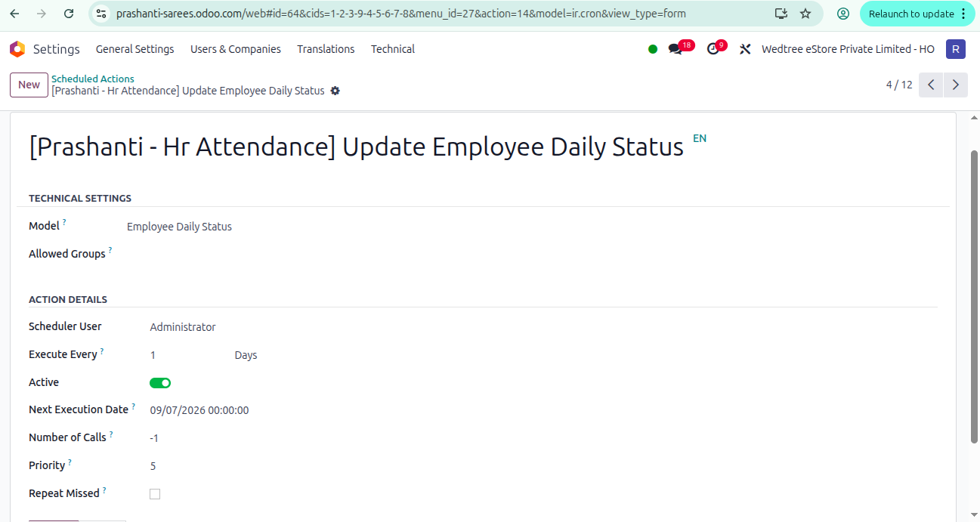This screenshot has height=522, width=980.
Task: Edit the Number of Calls field
Action: (x=154, y=438)
